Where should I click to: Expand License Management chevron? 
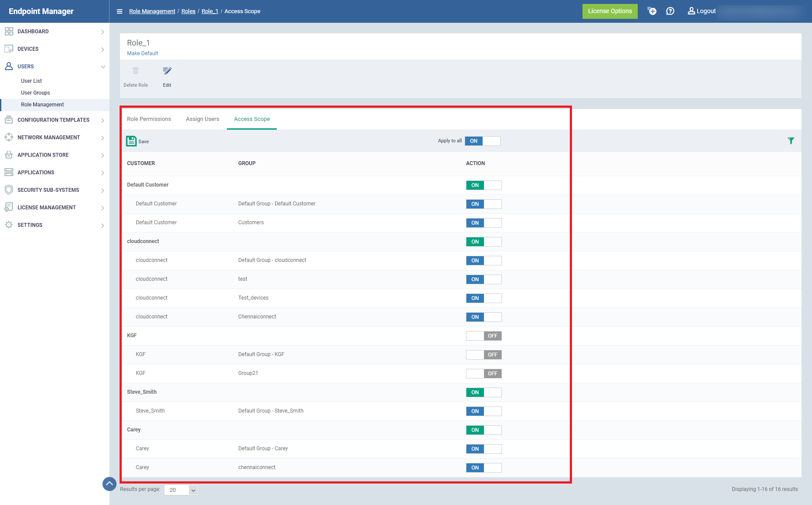coord(102,208)
